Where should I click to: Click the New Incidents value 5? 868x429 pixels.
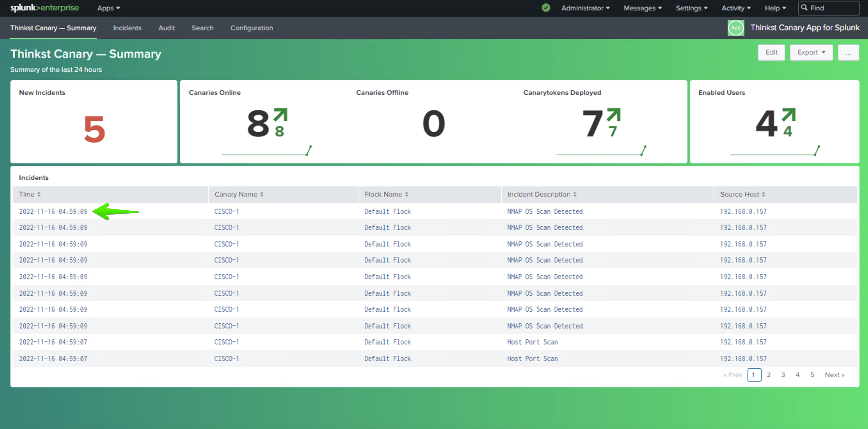tap(94, 129)
